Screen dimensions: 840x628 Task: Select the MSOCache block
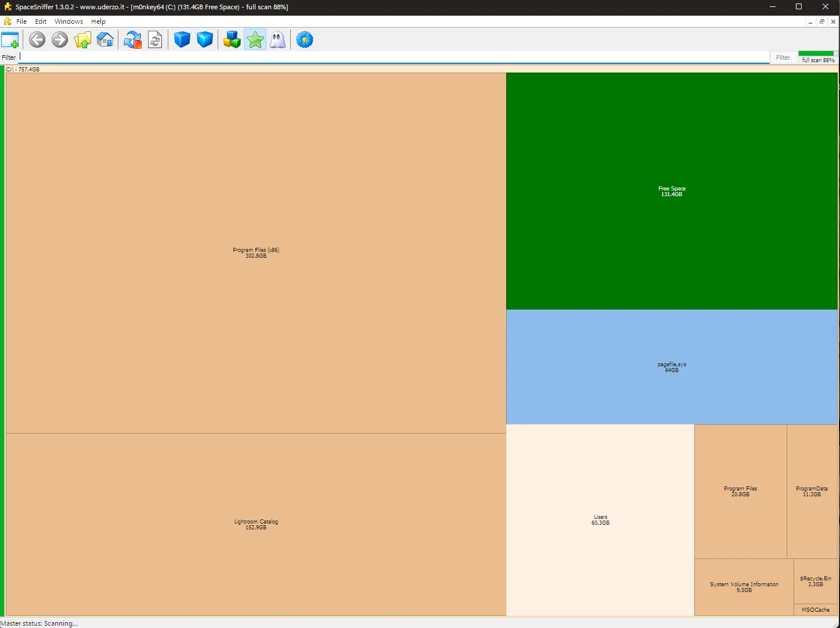(816, 610)
